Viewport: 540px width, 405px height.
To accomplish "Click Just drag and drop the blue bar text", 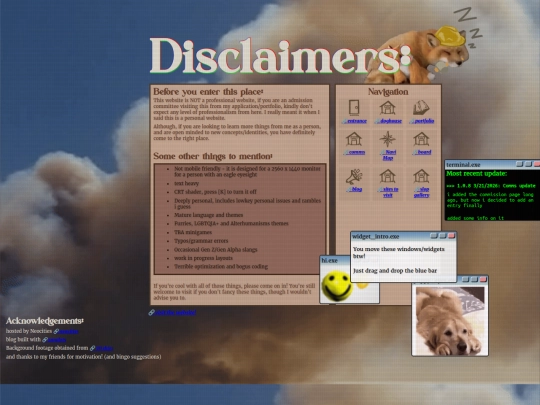I will [x=395, y=271].
